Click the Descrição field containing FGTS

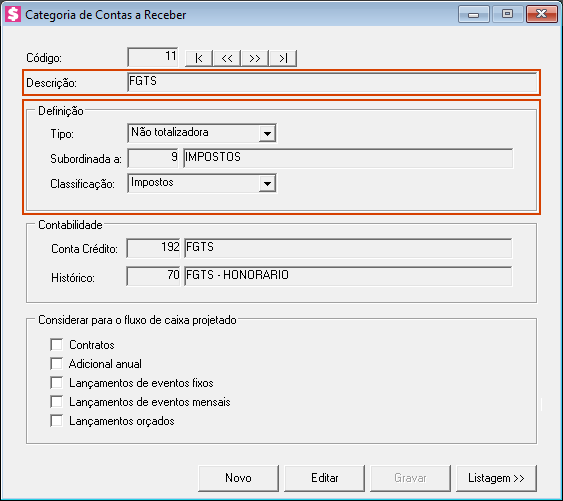click(x=332, y=82)
